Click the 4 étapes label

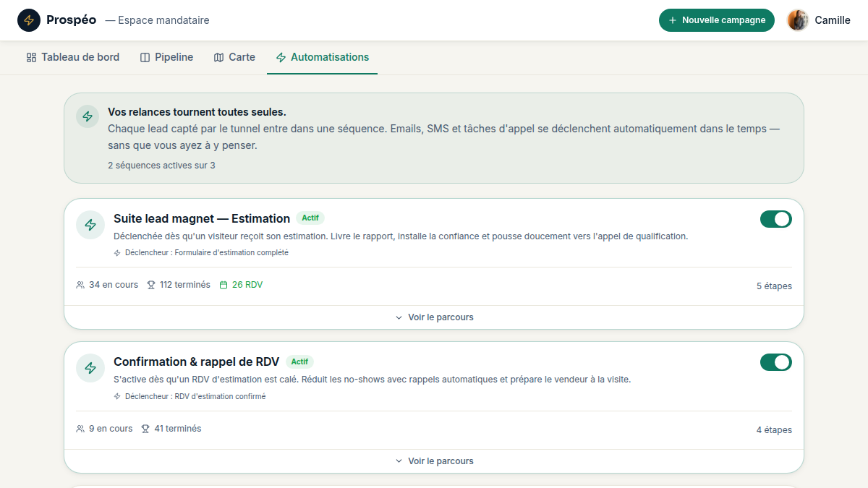[774, 430]
